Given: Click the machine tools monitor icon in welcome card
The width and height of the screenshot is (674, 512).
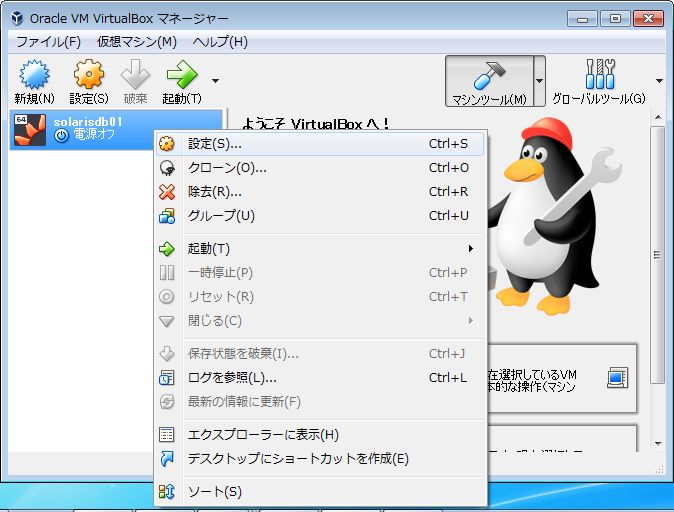Looking at the screenshot, I should [618, 378].
